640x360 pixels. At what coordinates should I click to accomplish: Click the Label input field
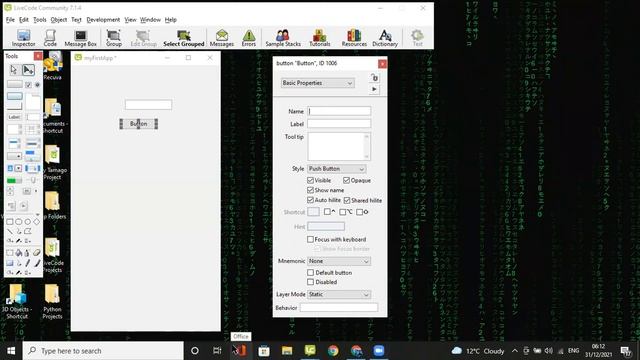[x=339, y=123]
